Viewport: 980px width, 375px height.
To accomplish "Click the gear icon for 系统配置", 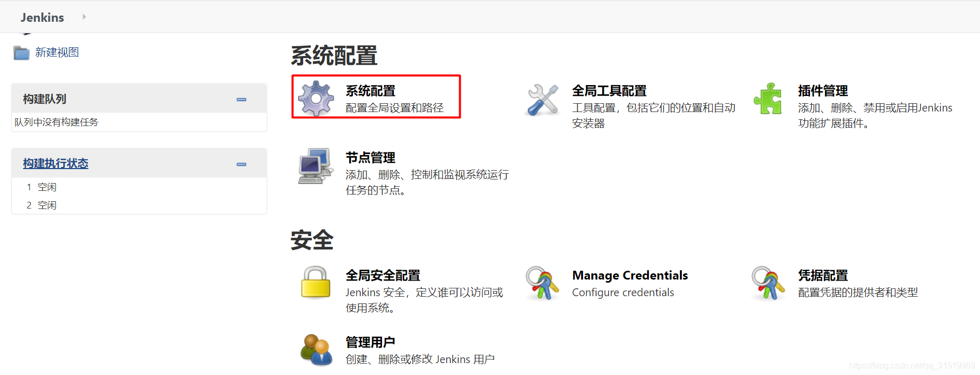I will click(316, 98).
